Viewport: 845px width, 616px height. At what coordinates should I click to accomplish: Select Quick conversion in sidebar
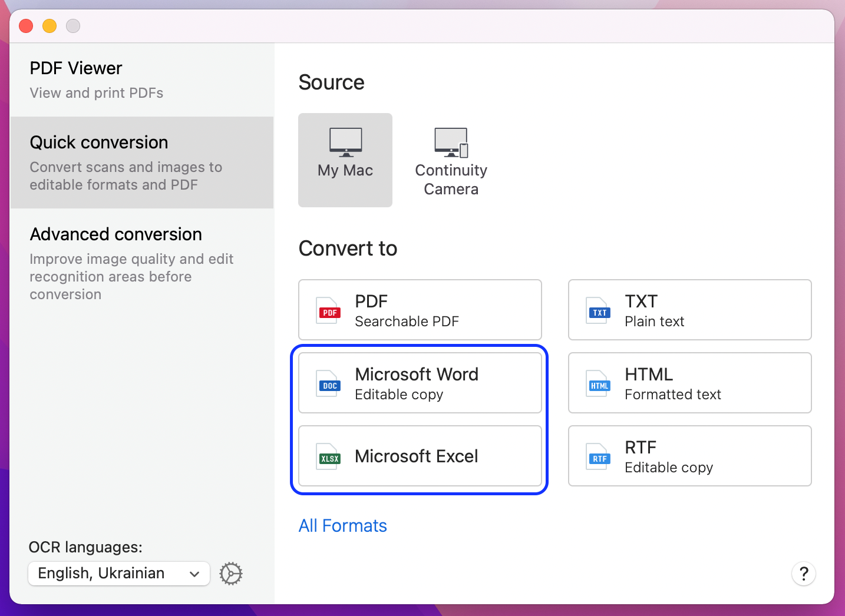(x=142, y=163)
